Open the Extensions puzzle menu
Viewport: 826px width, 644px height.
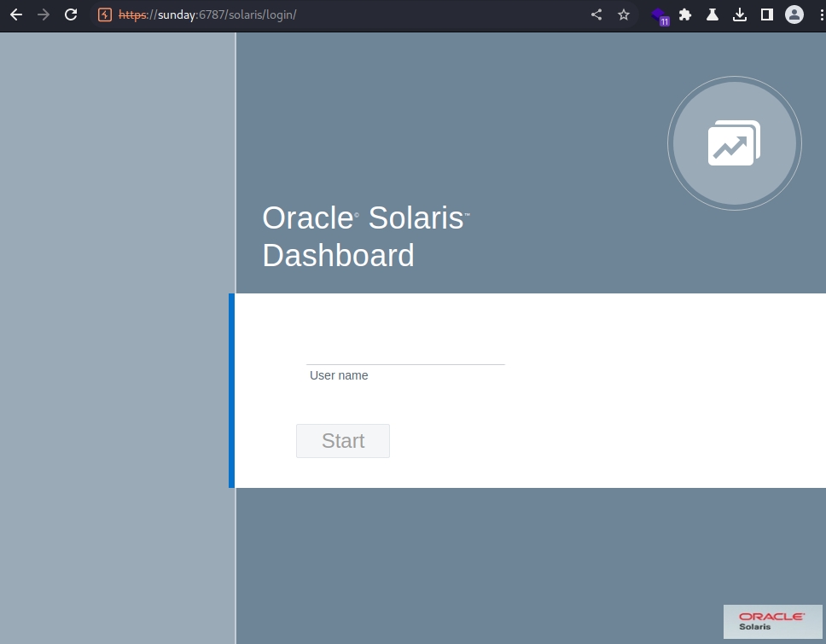tap(685, 15)
